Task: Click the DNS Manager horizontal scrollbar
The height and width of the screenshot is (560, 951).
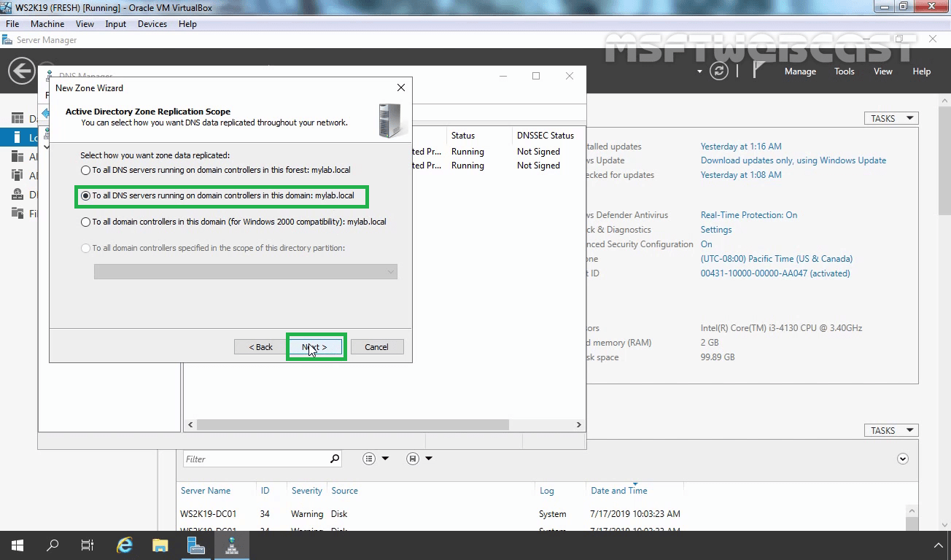Action: (x=353, y=424)
